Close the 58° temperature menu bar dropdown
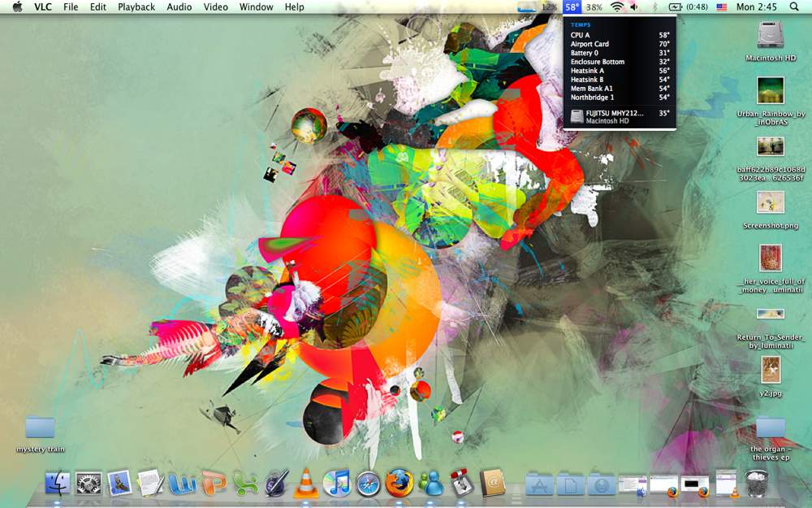The image size is (812, 508). pos(572,7)
